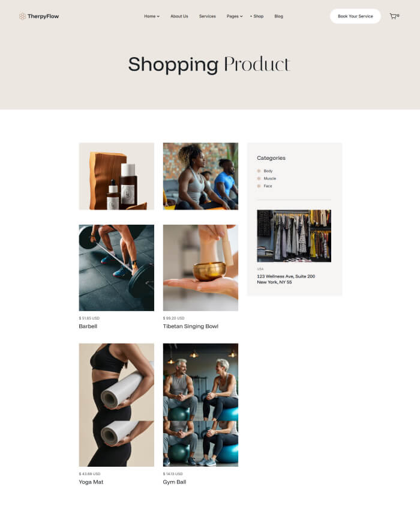Open the shopping cart icon
The height and width of the screenshot is (525, 420).
(x=393, y=16)
